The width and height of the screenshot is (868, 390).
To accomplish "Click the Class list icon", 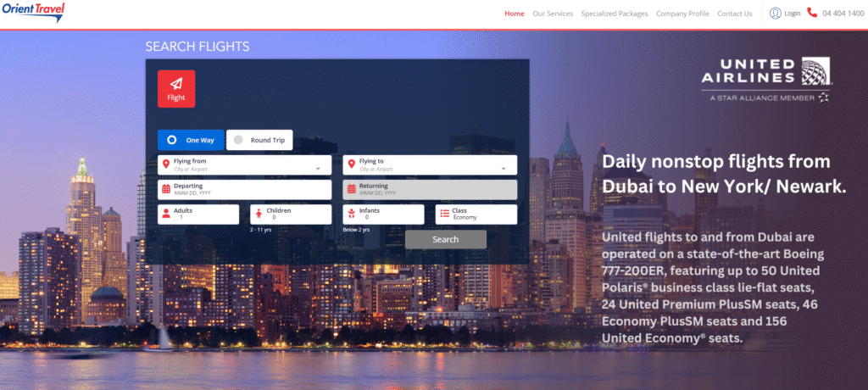I will pyautogui.click(x=444, y=214).
